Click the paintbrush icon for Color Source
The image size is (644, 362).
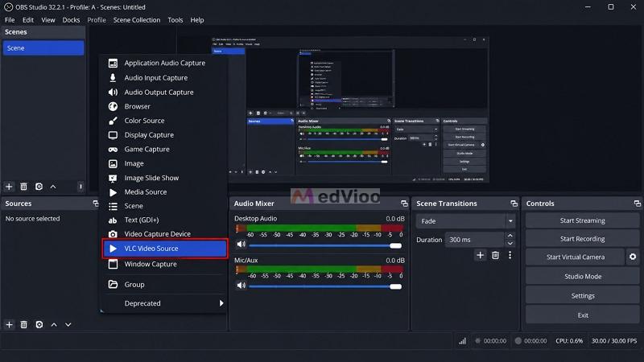(113, 121)
